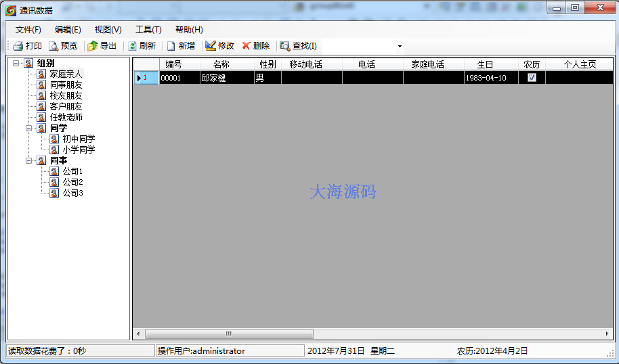
Task: Click the person icon beside 公司1
Action: 54,171
